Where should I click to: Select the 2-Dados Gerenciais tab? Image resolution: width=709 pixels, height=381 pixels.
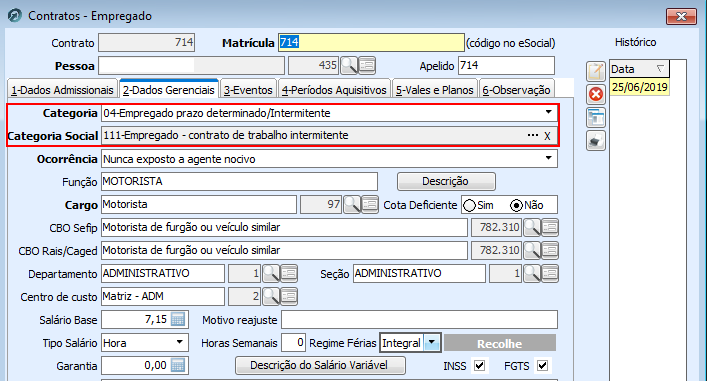169,89
